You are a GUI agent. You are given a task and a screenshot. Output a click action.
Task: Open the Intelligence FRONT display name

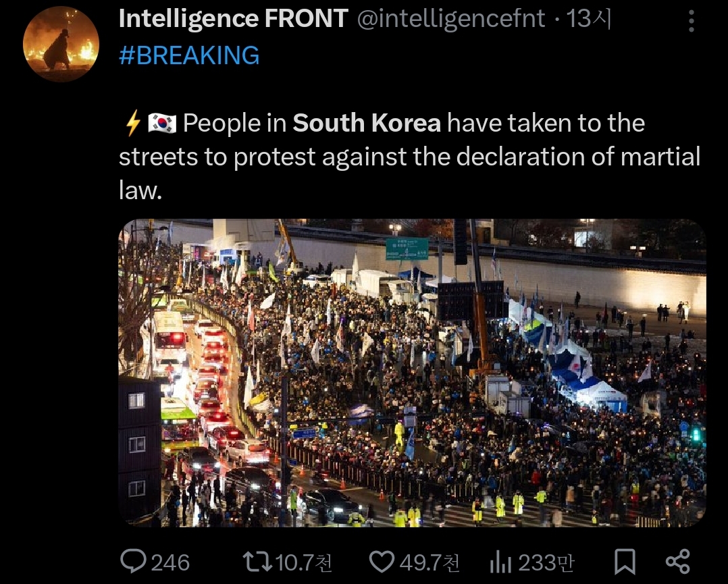pyautogui.click(x=234, y=19)
